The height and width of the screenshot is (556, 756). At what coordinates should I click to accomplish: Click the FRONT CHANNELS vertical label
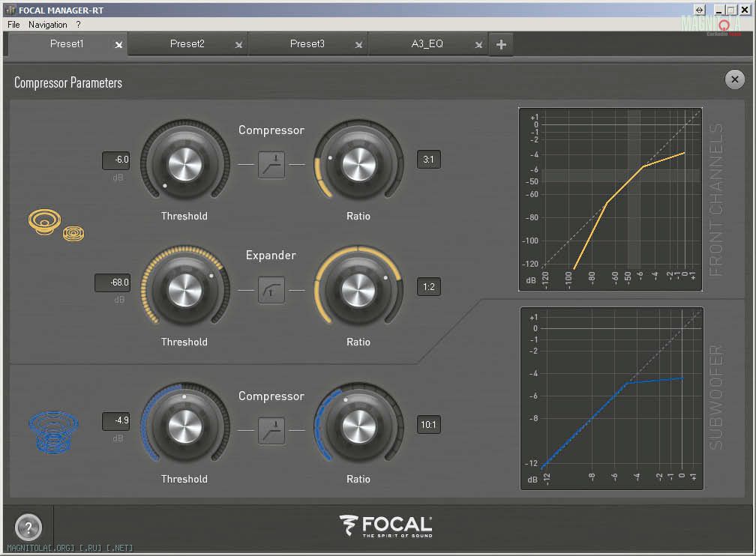pos(716,199)
